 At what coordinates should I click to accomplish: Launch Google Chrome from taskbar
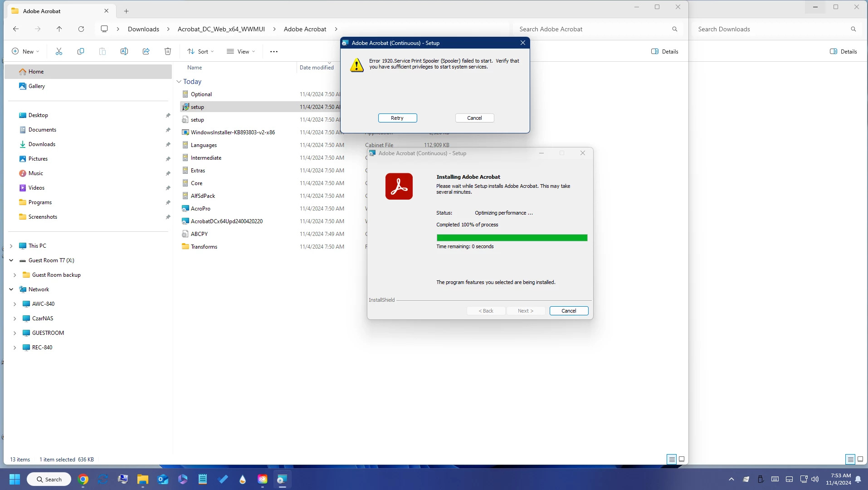point(83,479)
